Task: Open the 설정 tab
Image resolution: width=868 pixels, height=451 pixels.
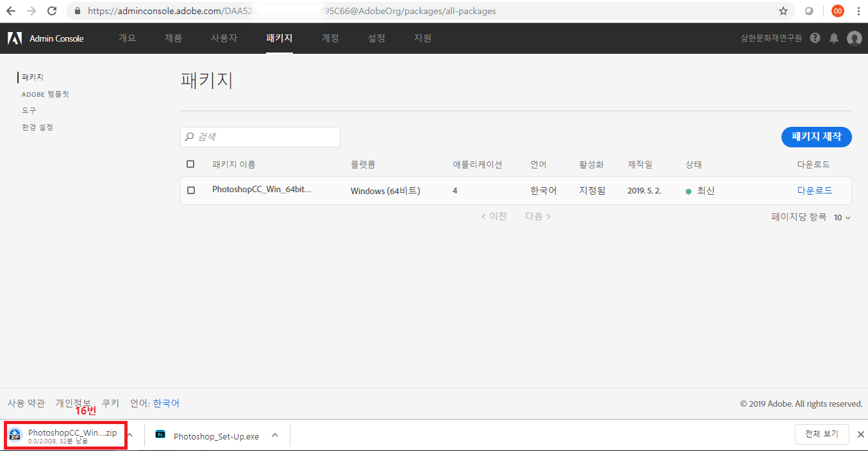Action: pos(376,38)
